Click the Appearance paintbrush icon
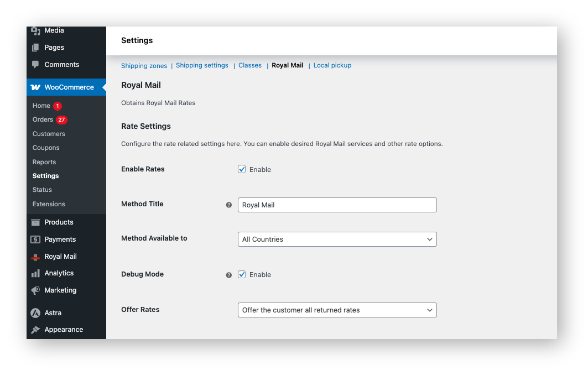 pyautogui.click(x=35, y=330)
